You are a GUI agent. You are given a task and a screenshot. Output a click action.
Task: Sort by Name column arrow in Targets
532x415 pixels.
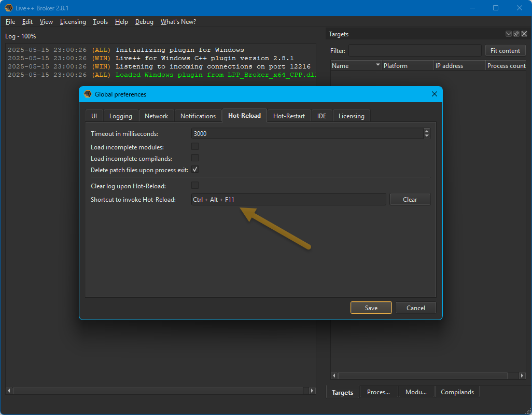pos(377,64)
